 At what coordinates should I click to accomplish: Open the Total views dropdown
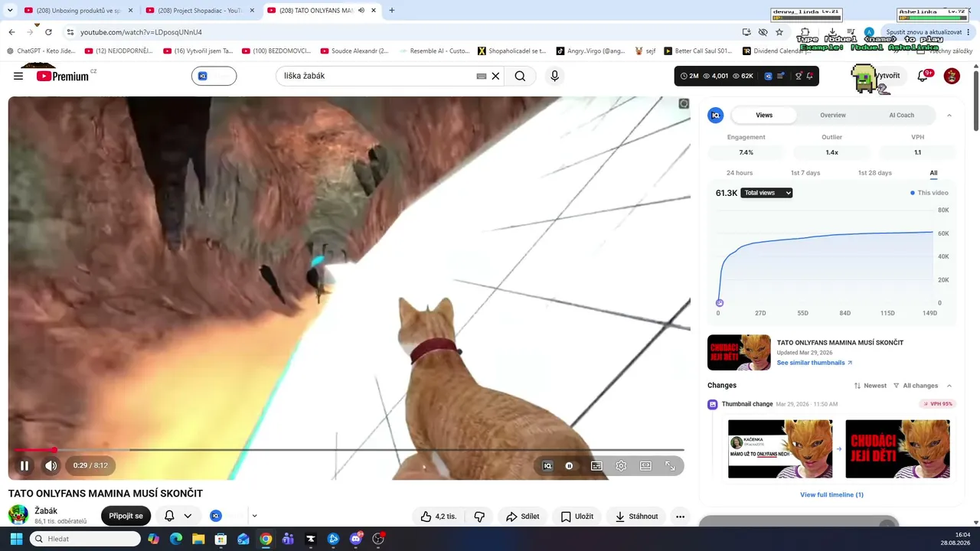(766, 193)
